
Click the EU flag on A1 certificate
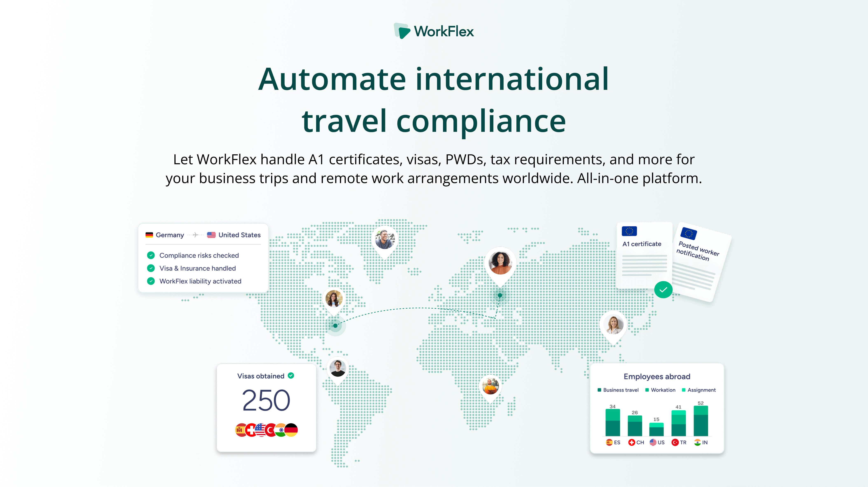tap(629, 231)
